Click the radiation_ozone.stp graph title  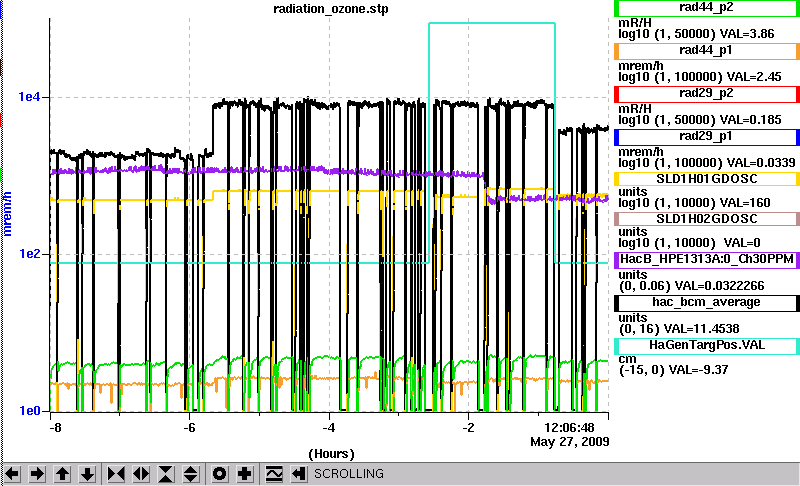pyautogui.click(x=331, y=9)
